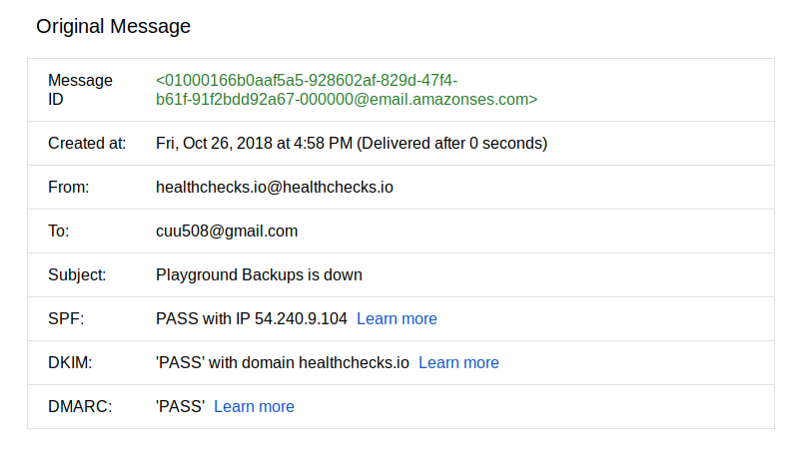Click the Created at: row label
Image resolution: width=800 pixels, height=458 pixels.
(x=87, y=143)
